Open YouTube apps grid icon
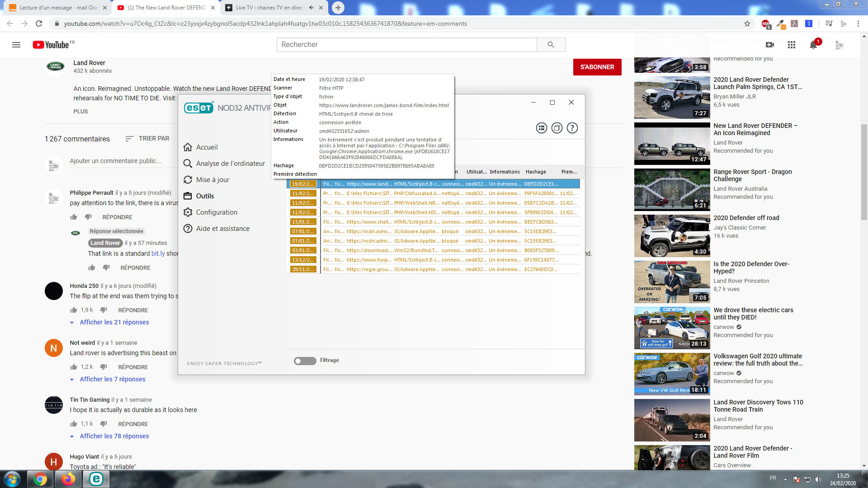The height and width of the screenshot is (488, 868). (x=792, y=45)
